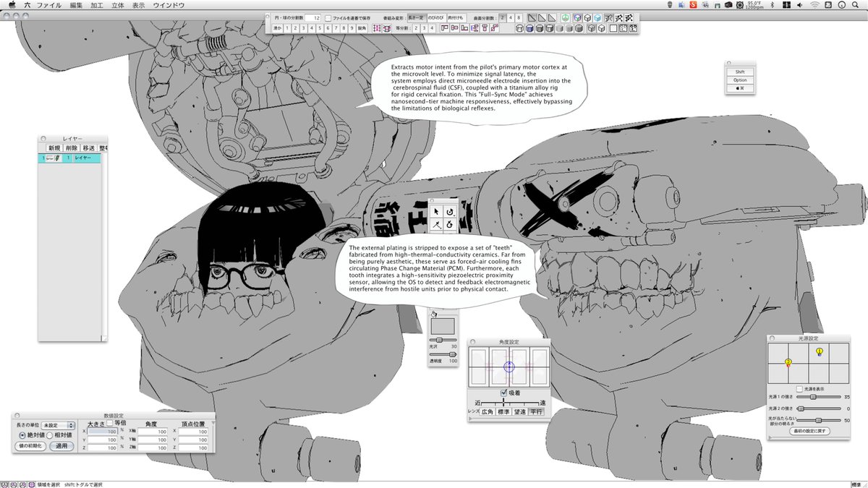Open the 加工 menu

click(x=98, y=5)
